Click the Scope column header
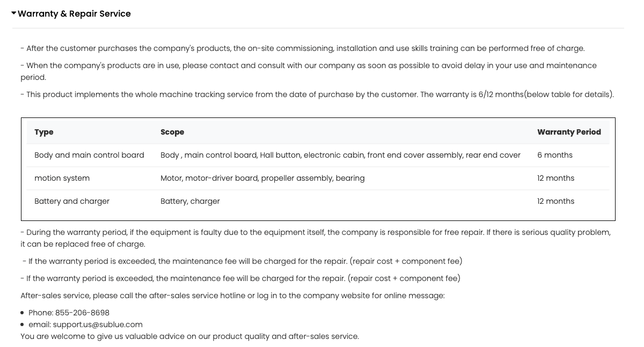Screen dimensions: 644x347 [x=172, y=132]
